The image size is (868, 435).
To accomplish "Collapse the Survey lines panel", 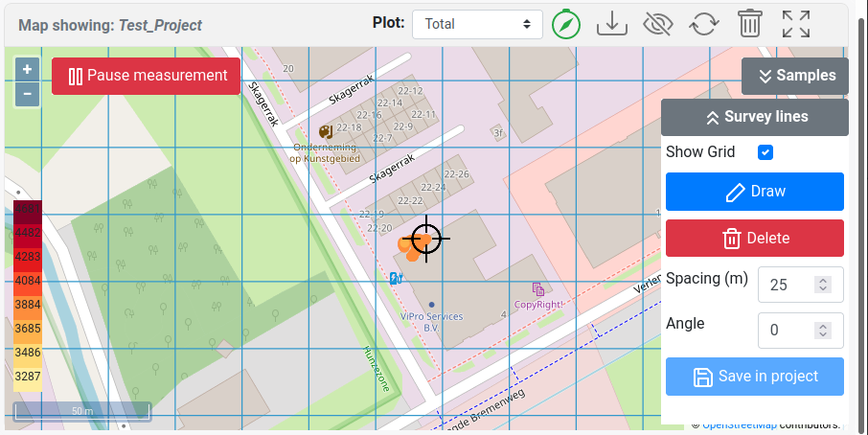I will 755,117.
